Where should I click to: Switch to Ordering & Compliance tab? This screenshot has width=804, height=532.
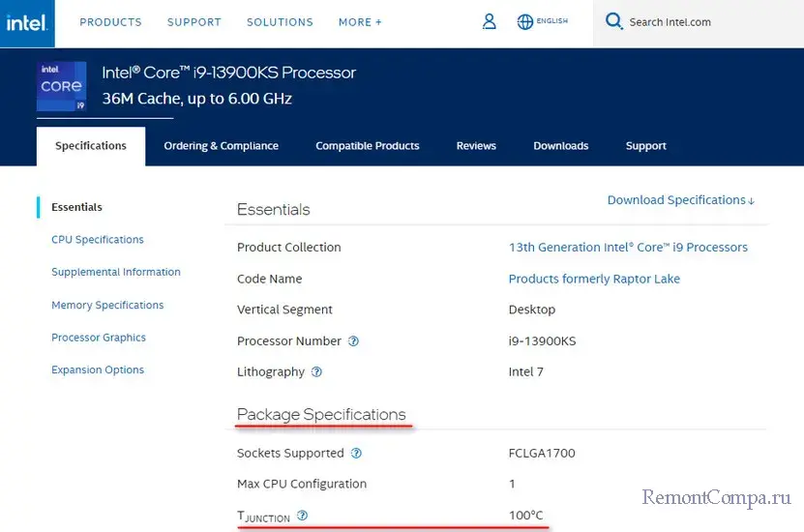(x=221, y=146)
